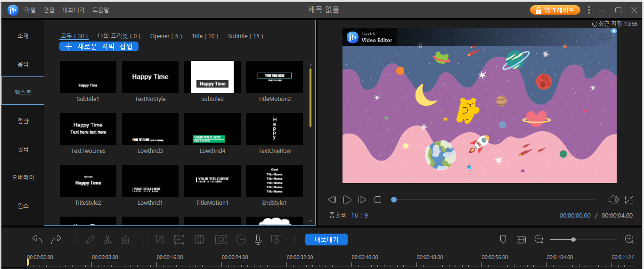Choose the TextTwoLines preset
This screenshot has height=269, width=644.
88,129
